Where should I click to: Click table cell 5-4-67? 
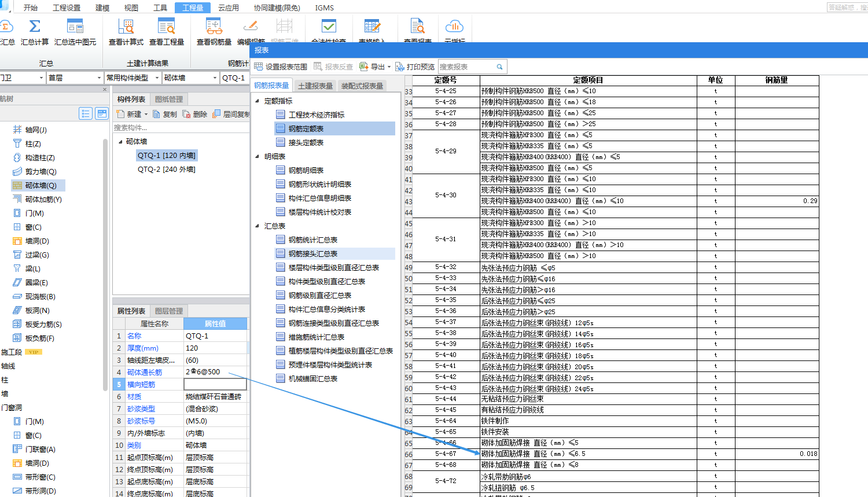click(446, 454)
